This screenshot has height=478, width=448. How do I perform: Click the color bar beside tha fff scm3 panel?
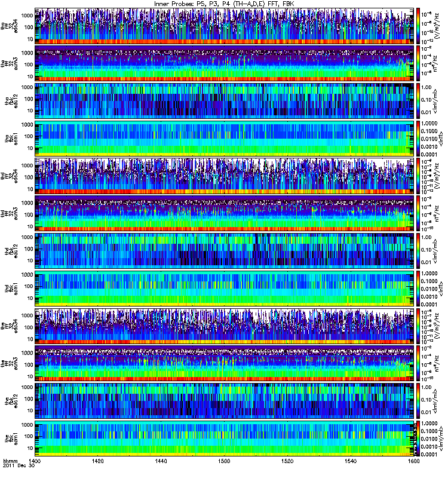pyautogui.click(x=418, y=63)
